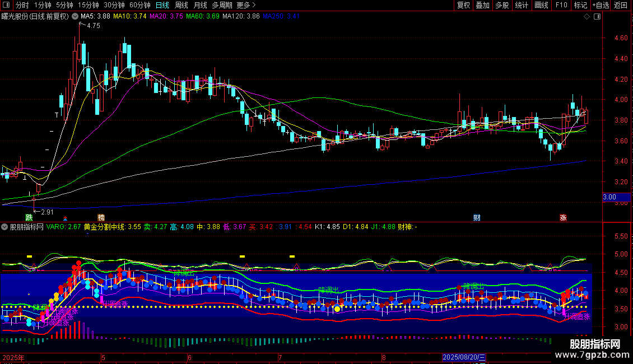
Task: Open F10 company information
Action: 561,5
